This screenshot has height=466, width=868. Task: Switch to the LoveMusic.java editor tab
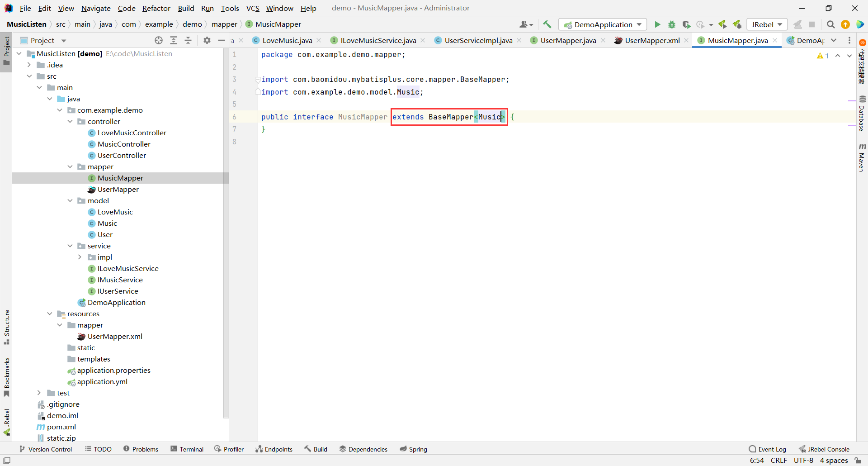(x=287, y=40)
